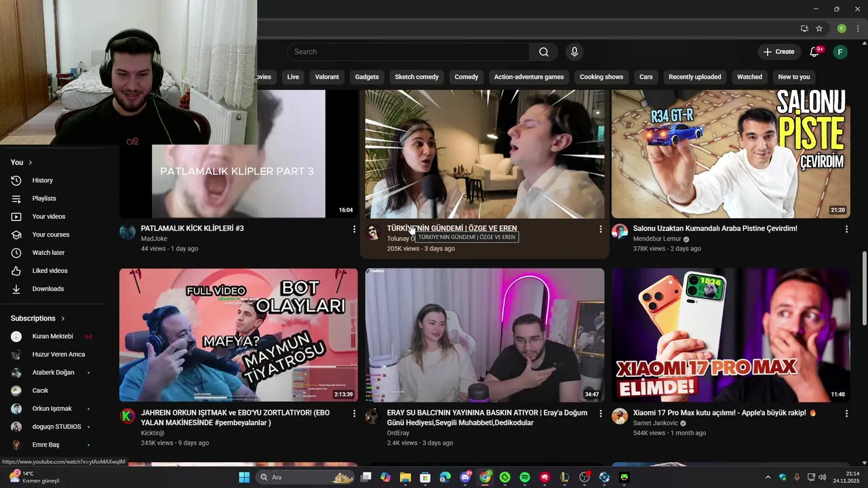Click the install app icon in address bar
The height and width of the screenshot is (488, 868).
coord(804,28)
